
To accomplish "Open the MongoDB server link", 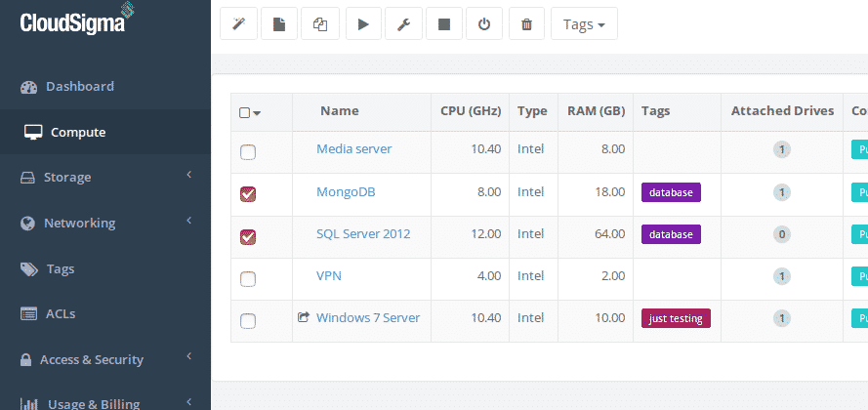I will coord(346,192).
